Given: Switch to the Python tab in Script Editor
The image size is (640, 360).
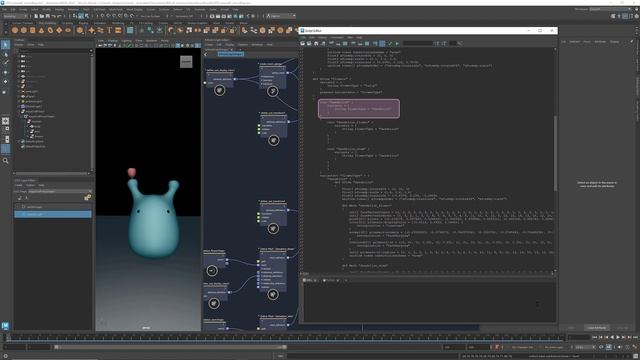Looking at the screenshot, I should pos(329,280).
